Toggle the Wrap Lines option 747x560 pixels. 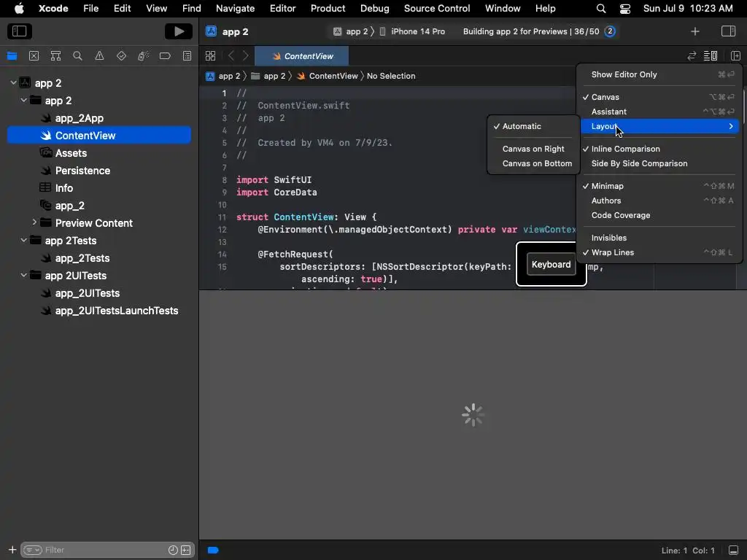tap(659, 253)
